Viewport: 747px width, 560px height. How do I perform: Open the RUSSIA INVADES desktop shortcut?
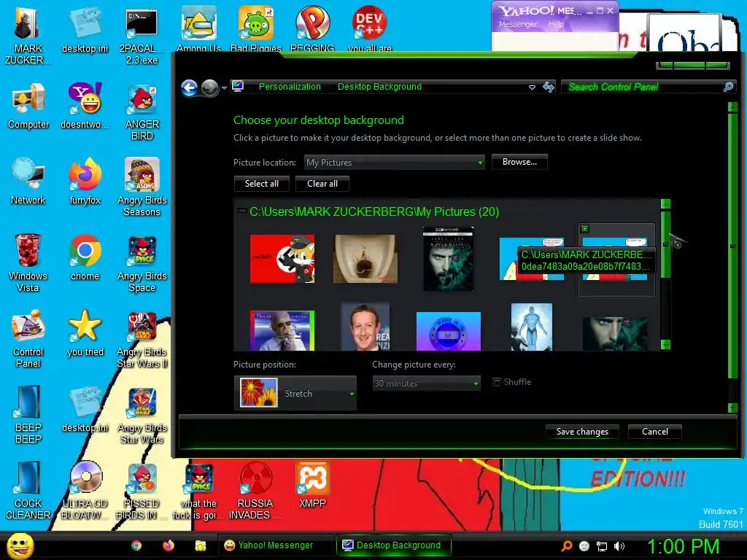255,491
